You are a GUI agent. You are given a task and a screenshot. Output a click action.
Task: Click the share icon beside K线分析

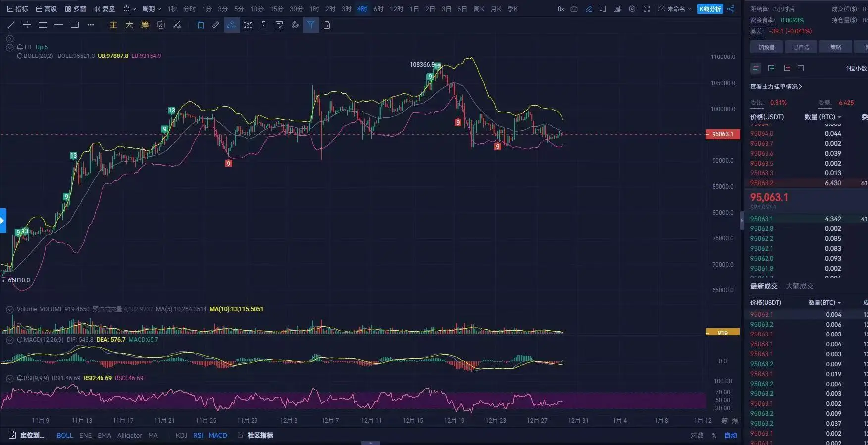pyautogui.click(x=731, y=9)
